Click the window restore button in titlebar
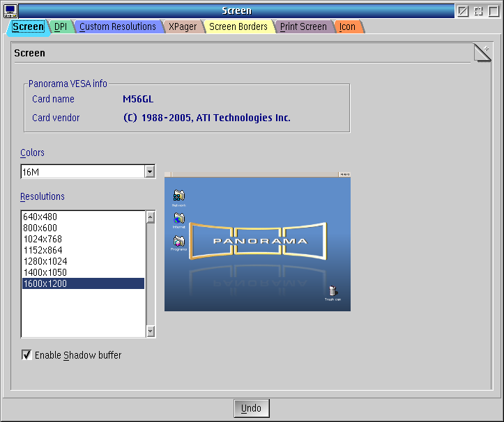 click(479, 11)
